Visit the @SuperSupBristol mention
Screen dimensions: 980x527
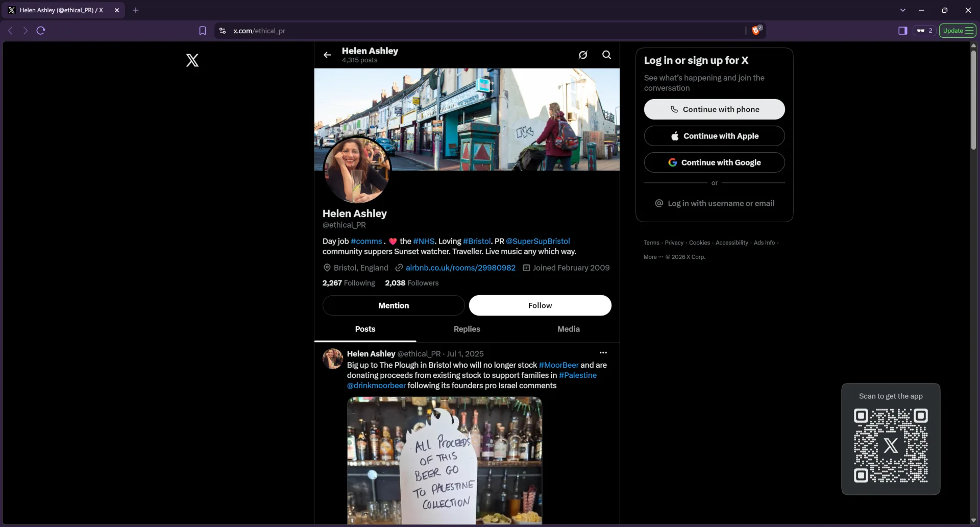tap(538, 241)
